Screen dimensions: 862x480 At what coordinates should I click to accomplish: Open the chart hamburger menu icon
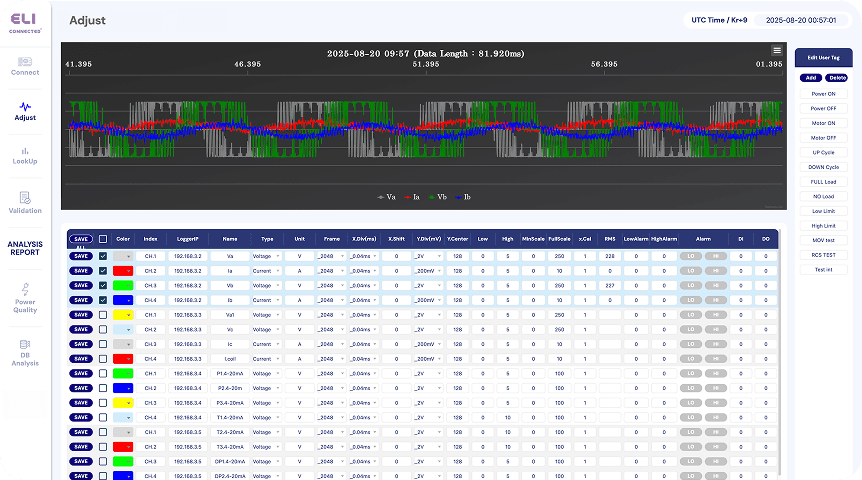click(777, 50)
